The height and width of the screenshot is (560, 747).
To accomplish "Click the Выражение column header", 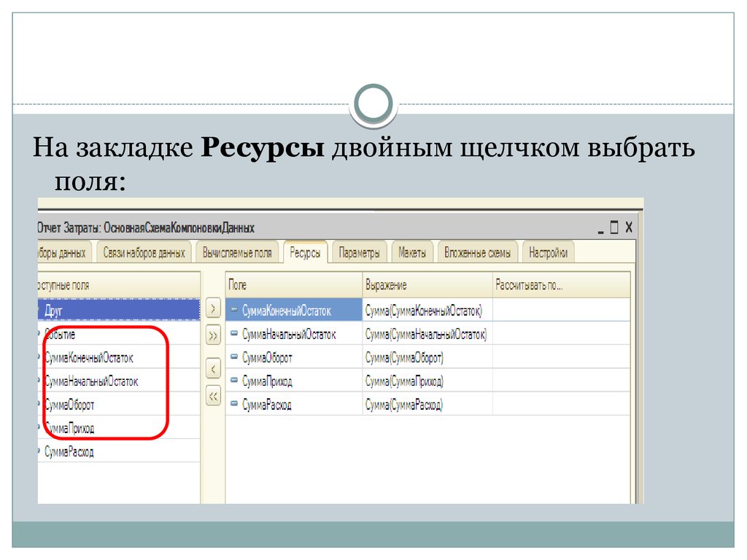I will tap(427, 285).
